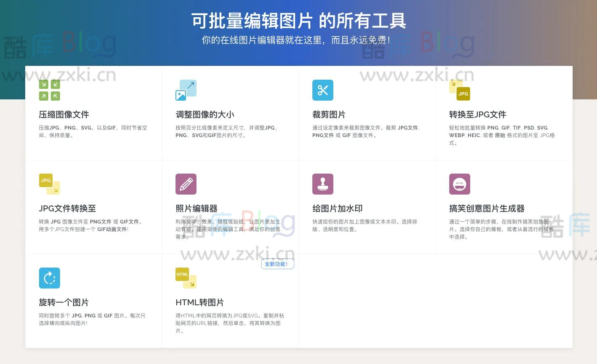Click the 搞笑创意图片生成器 meme face icon
The height and width of the screenshot is (364, 597).
[460, 184]
